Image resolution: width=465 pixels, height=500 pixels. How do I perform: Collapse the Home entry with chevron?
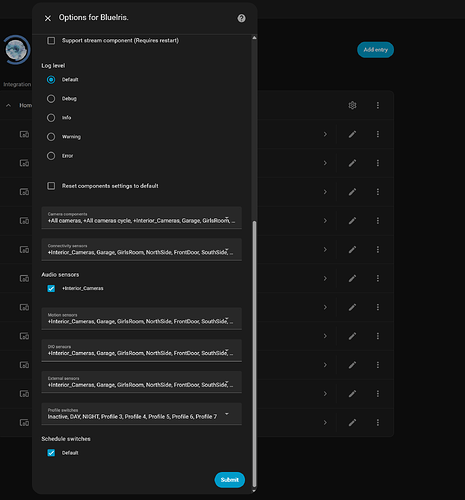(9, 105)
